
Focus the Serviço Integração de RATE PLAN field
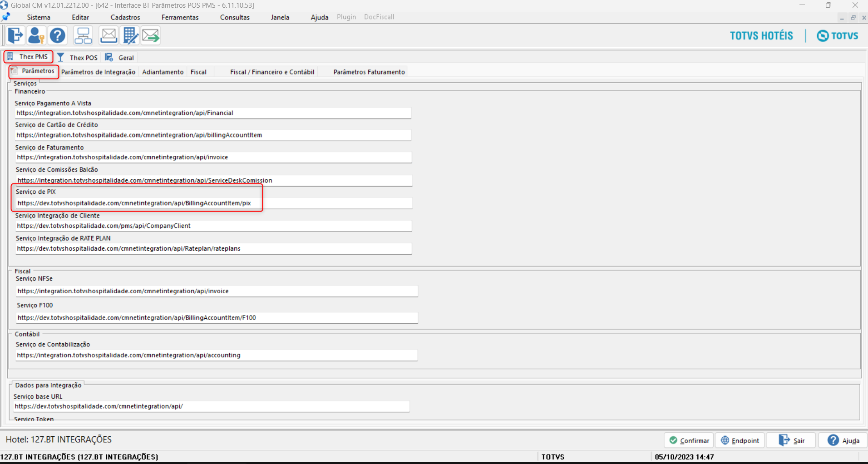[x=213, y=249]
